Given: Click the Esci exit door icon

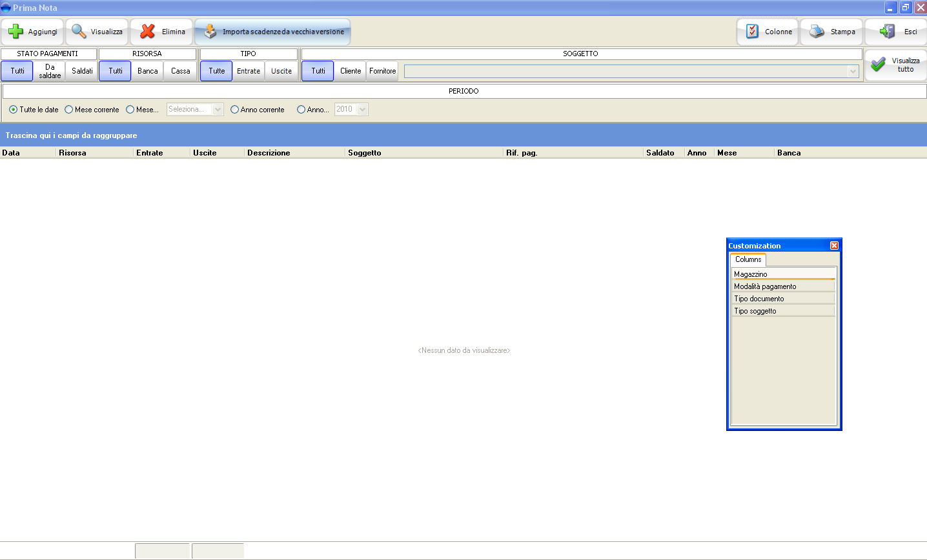Looking at the screenshot, I should click(x=888, y=32).
